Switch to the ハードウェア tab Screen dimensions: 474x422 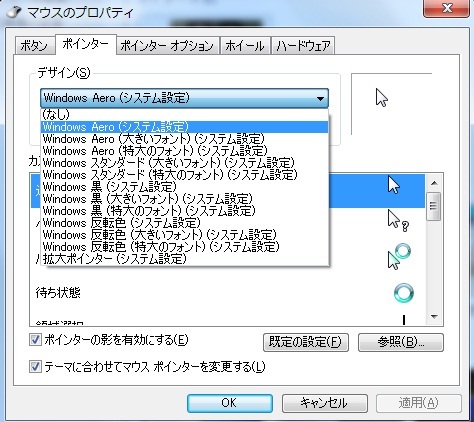coord(303,46)
